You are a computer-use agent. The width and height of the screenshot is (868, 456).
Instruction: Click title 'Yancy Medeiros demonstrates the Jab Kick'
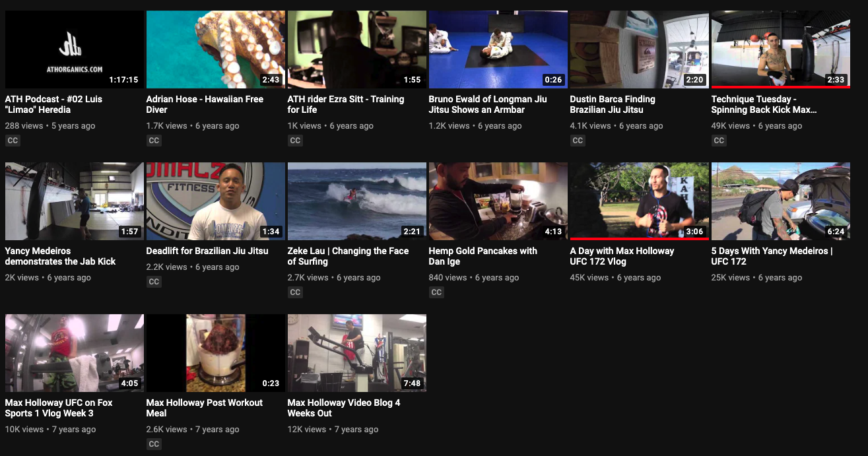(x=60, y=256)
